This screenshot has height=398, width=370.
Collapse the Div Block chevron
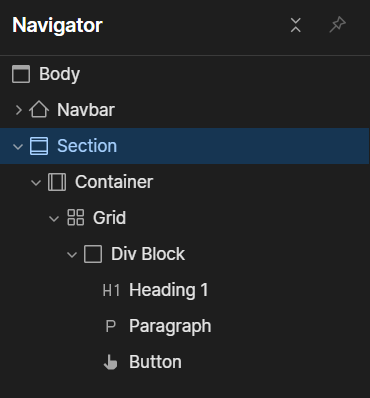(72, 255)
